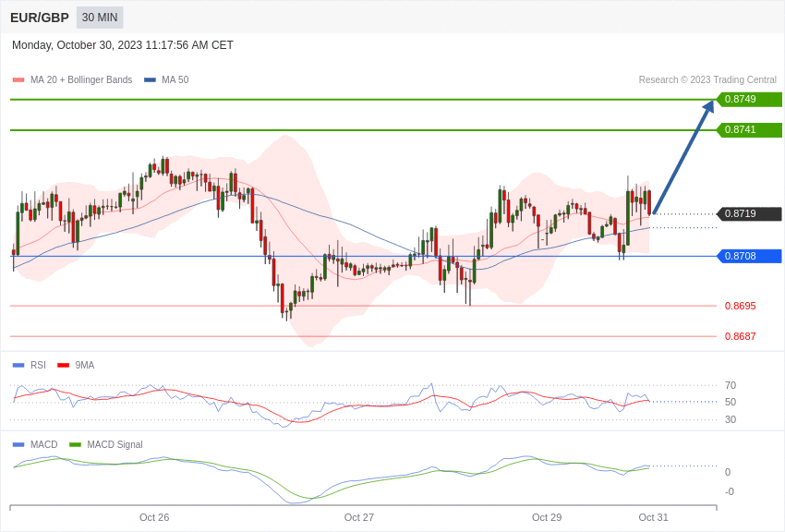Select the 0.8708 pivot price tag
The width and height of the screenshot is (785, 532).
point(749,256)
